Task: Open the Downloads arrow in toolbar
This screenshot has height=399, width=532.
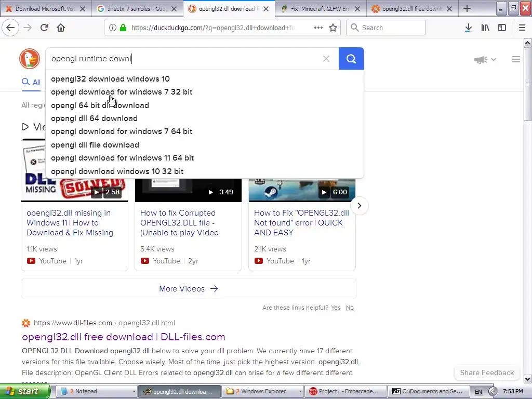Action: pos(468,28)
